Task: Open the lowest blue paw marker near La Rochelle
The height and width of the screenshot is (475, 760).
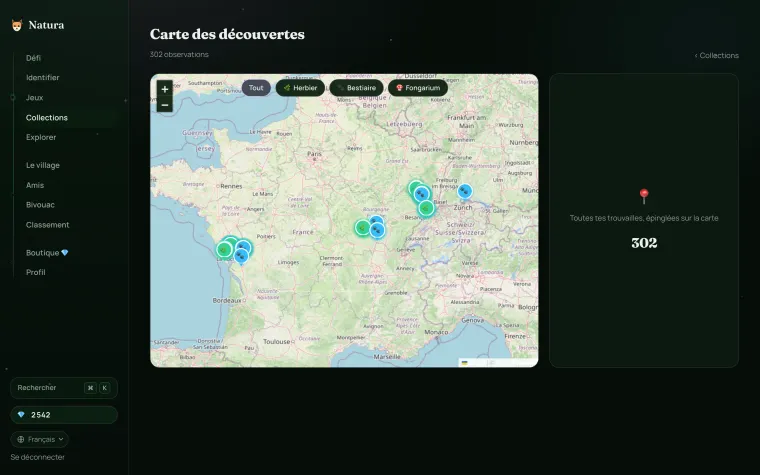Action: pos(241,255)
